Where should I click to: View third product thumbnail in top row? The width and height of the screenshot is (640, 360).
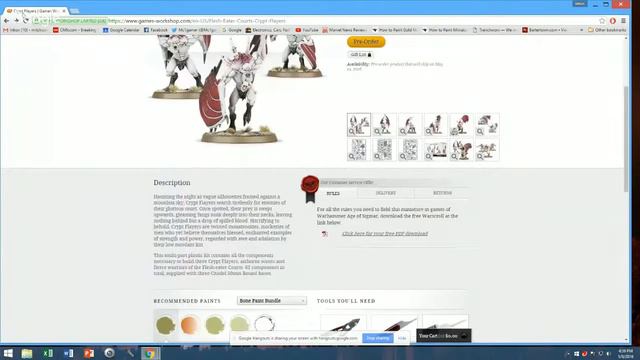point(409,124)
